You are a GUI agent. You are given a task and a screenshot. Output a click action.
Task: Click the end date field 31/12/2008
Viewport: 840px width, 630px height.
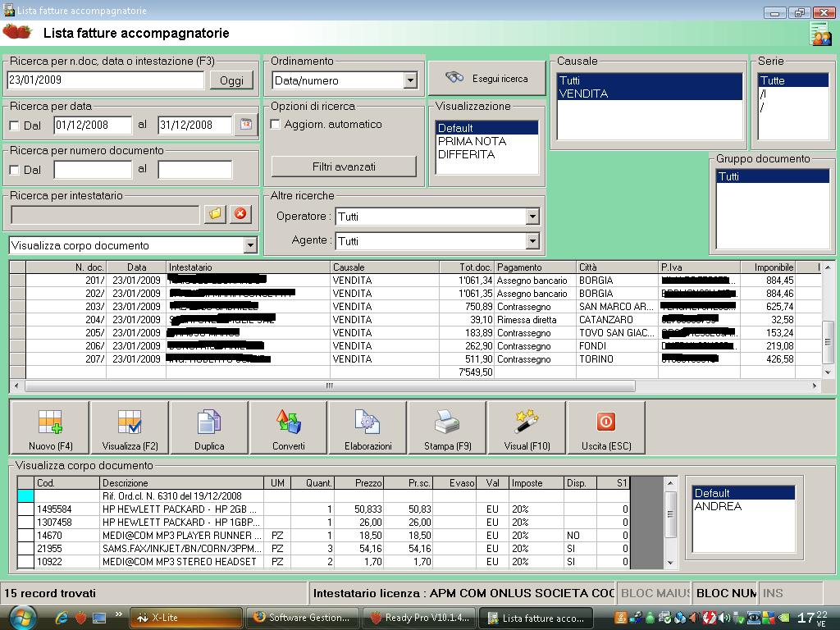[x=195, y=126]
